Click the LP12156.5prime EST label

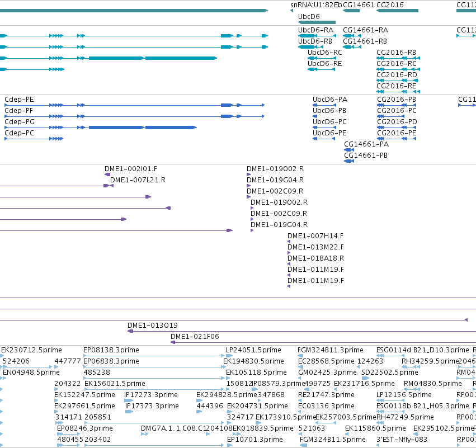coord(404,395)
